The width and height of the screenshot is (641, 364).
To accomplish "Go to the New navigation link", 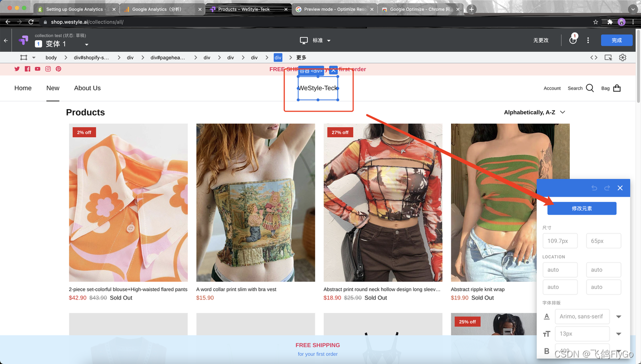I will click(53, 88).
